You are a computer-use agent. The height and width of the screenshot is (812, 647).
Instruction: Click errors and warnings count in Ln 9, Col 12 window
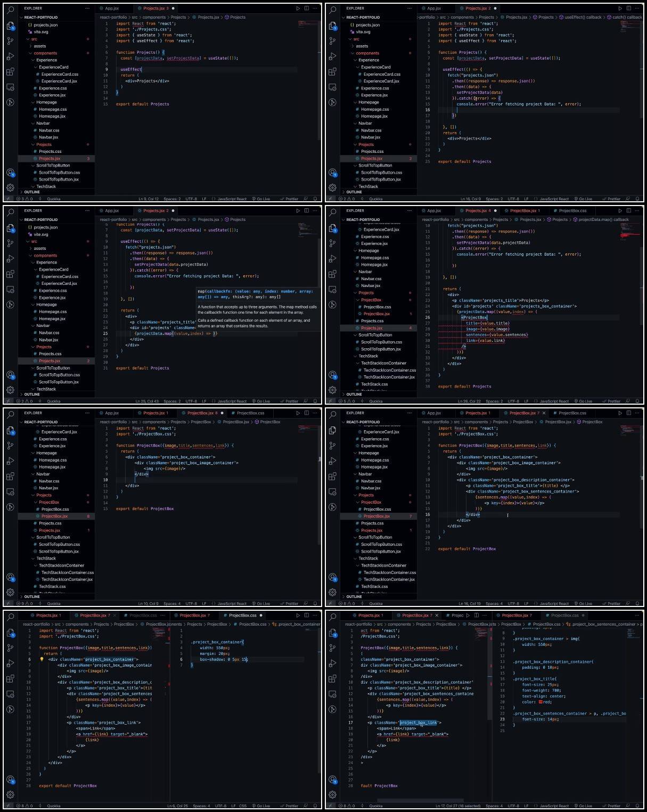point(24,199)
